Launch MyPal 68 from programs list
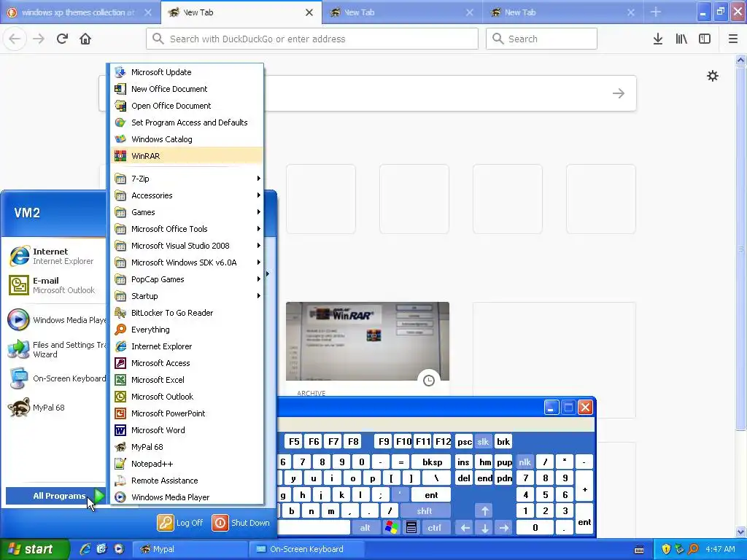 (187, 447)
